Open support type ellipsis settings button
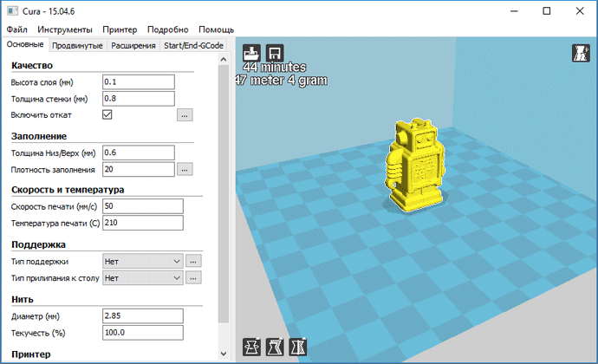Screen dimensions: 598x364 coord(193,262)
